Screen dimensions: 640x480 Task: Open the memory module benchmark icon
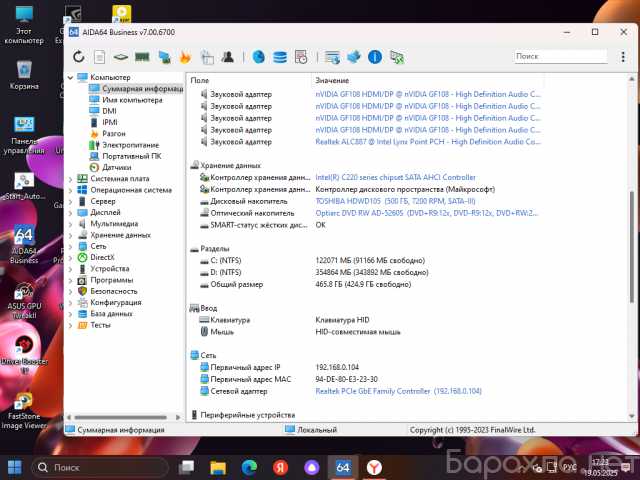point(142,57)
